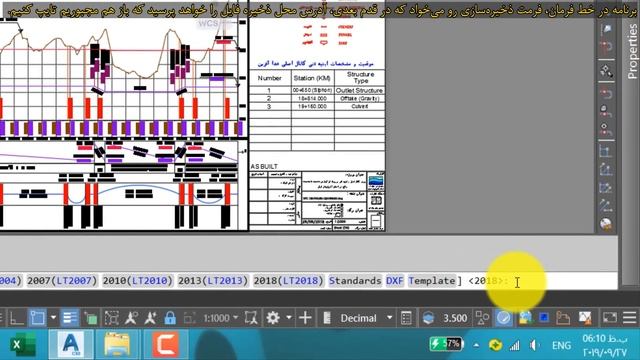Click icon left of the clean screen button
The height and width of the screenshot is (360, 640).
click(x=585, y=318)
